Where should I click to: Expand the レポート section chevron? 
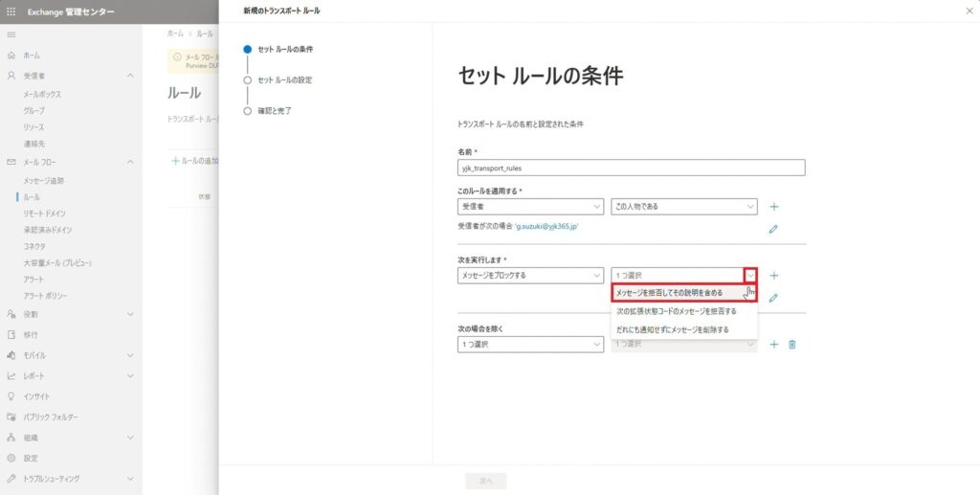click(x=130, y=375)
